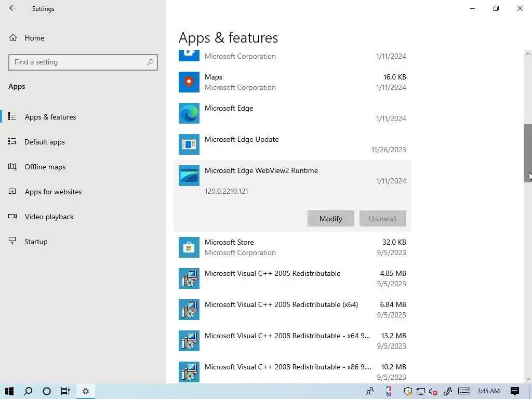Screen dimensions: 532x399
Task: Click the Visual C++ 2005 Redistributable icon
Action: [189, 278]
